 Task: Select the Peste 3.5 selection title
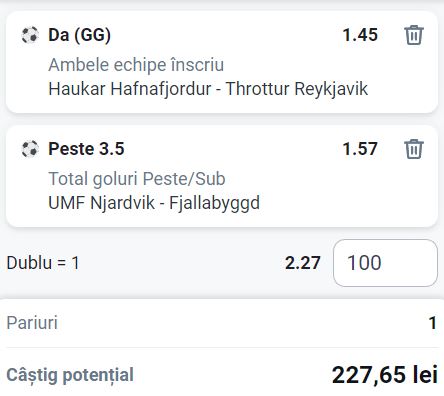click(86, 149)
